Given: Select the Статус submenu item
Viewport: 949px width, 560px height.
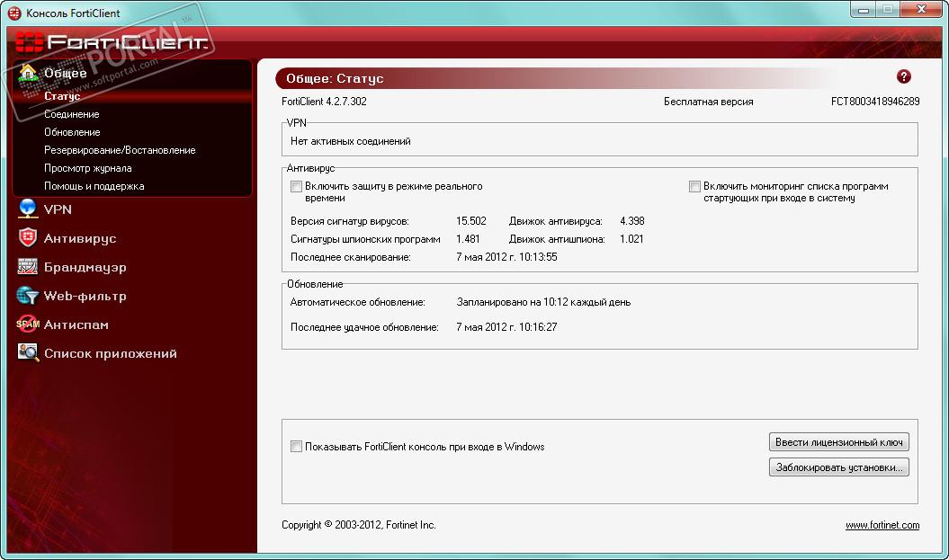Looking at the screenshot, I should tap(62, 95).
